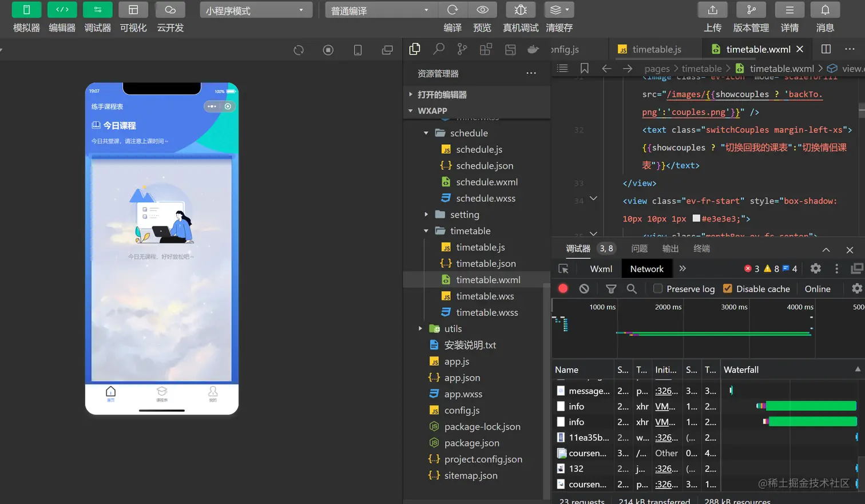This screenshot has width=865, height=504.
Task: Open the Online throttling dropdown
Action: tap(818, 289)
